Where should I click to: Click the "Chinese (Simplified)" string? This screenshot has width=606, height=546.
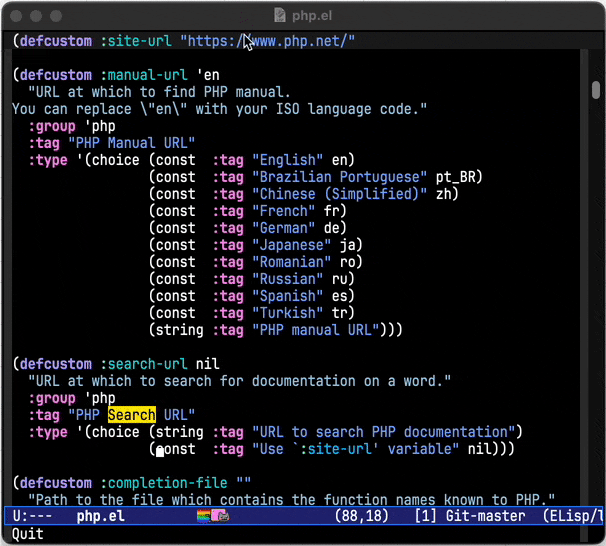tap(340, 194)
